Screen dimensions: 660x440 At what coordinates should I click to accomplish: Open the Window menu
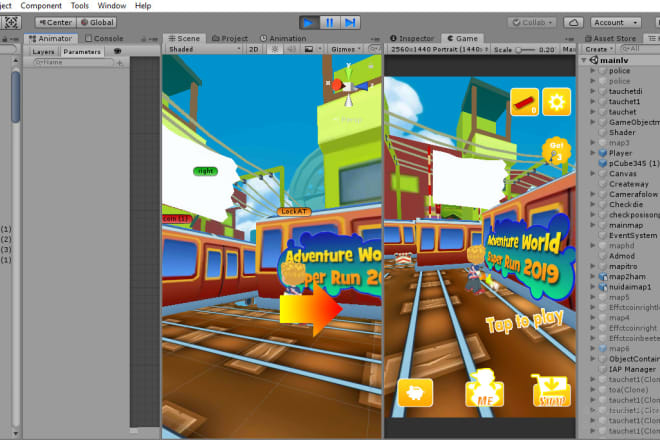[x=112, y=6]
